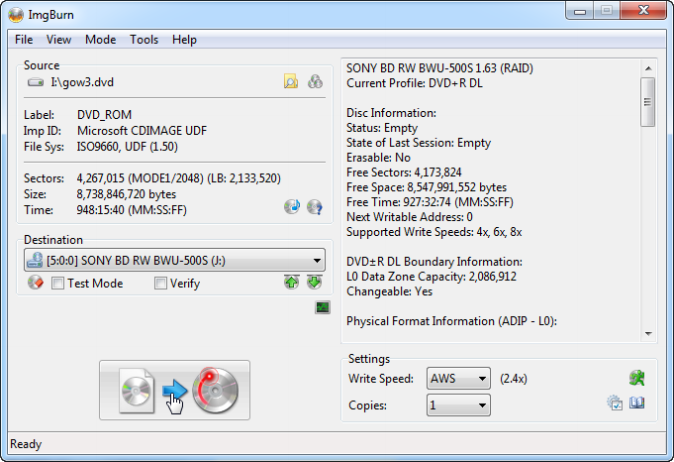Viewport: 674px width, 462px height.
Task: Open the File menu
Action: pos(24,40)
